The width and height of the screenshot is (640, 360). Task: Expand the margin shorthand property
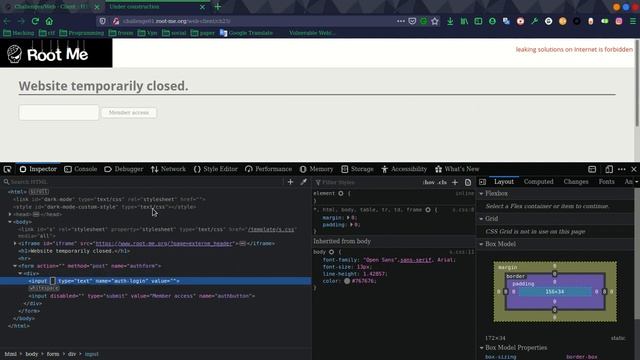pyautogui.click(x=348, y=218)
